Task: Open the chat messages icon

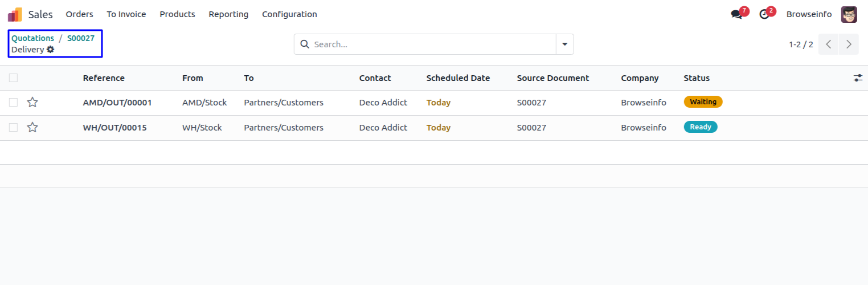Action: [x=737, y=15]
